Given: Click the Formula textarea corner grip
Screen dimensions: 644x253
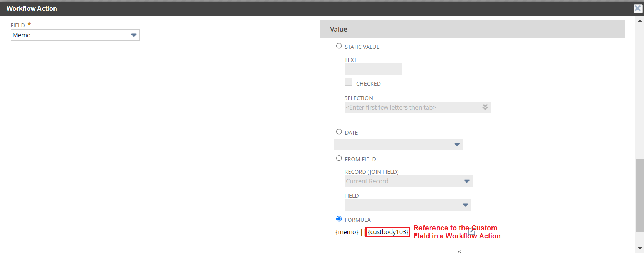Looking at the screenshot, I should [x=460, y=251].
